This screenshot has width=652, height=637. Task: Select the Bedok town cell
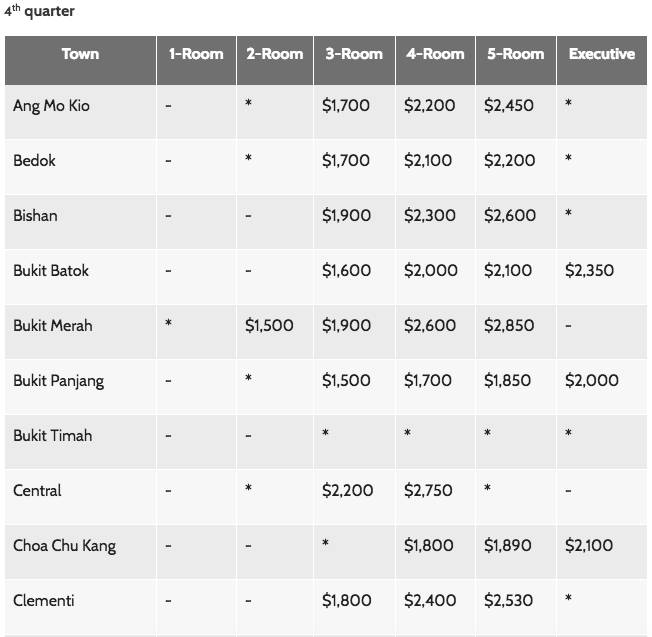pos(34,160)
